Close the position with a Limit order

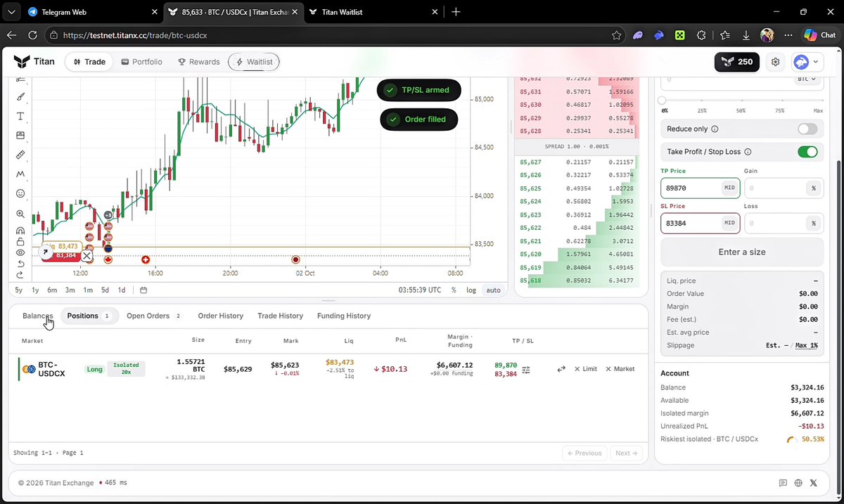(585, 369)
